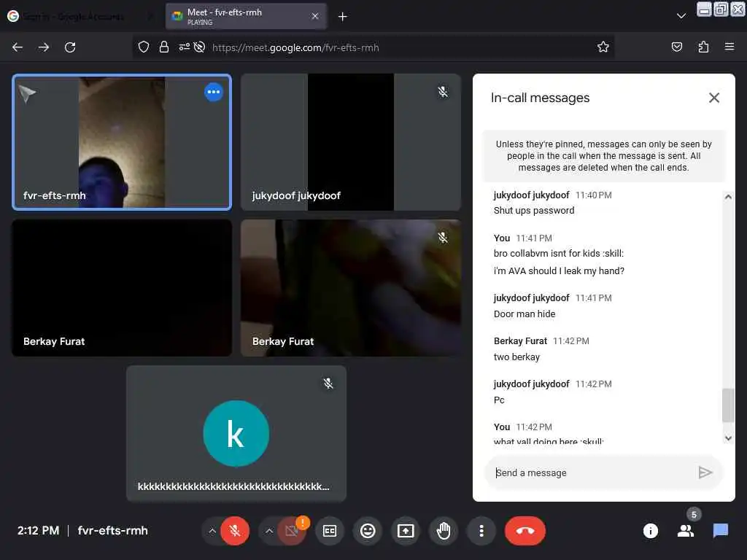Expand audio settings chevron beside microphone
The image size is (747, 560).
tap(212, 531)
